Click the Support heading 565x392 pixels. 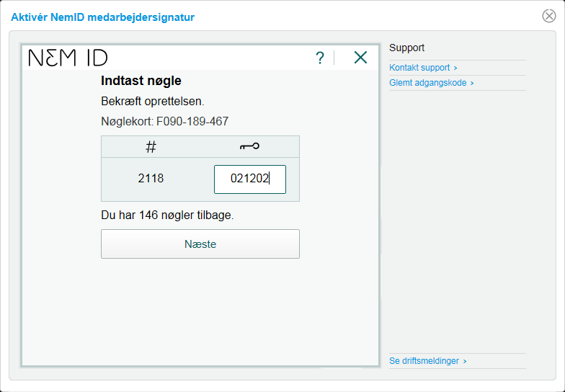pos(406,48)
